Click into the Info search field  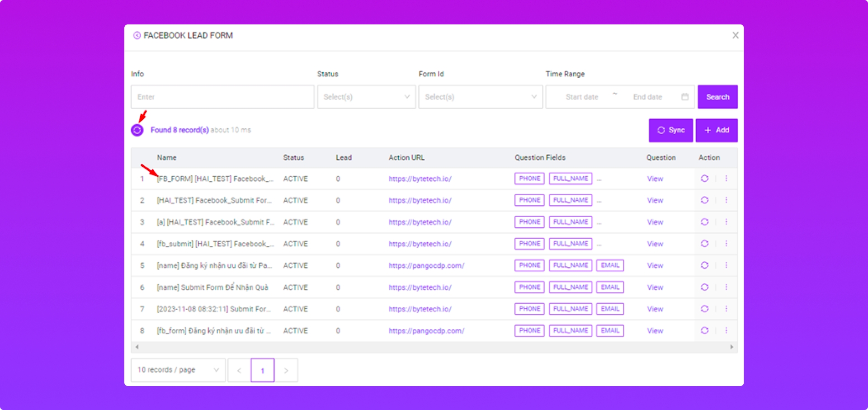(222, 97)
